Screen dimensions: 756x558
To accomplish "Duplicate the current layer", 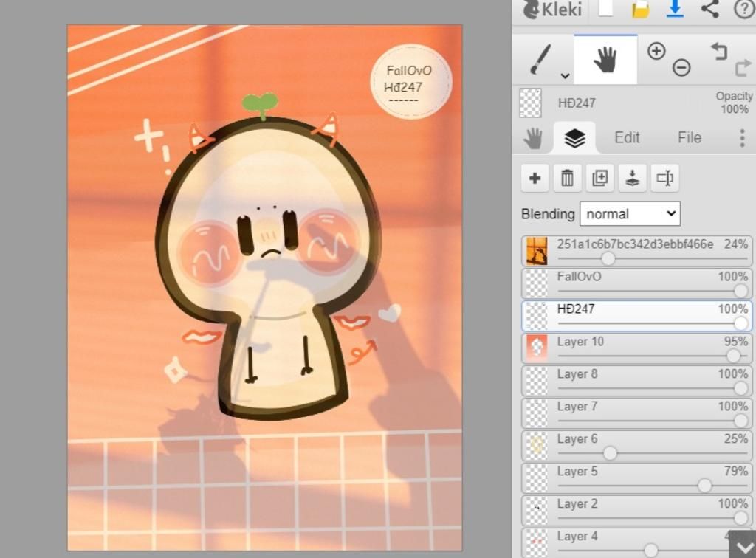I will 599,179.
